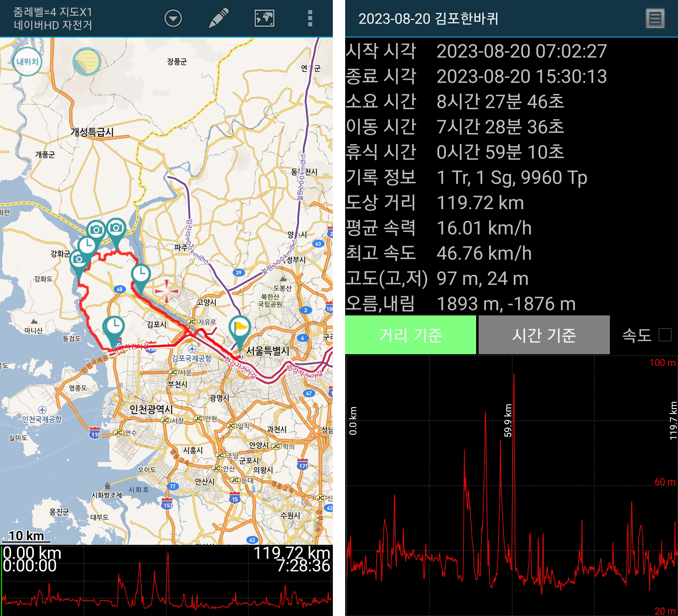Tap the 고도(고,저) 97 m, 24 m row

(x=511, y=279)
